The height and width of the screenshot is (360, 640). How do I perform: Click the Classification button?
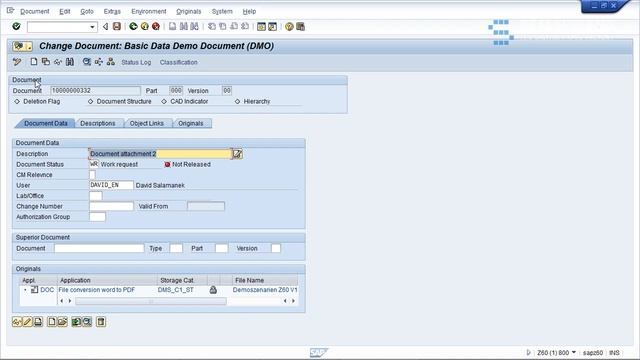(179, 62)
